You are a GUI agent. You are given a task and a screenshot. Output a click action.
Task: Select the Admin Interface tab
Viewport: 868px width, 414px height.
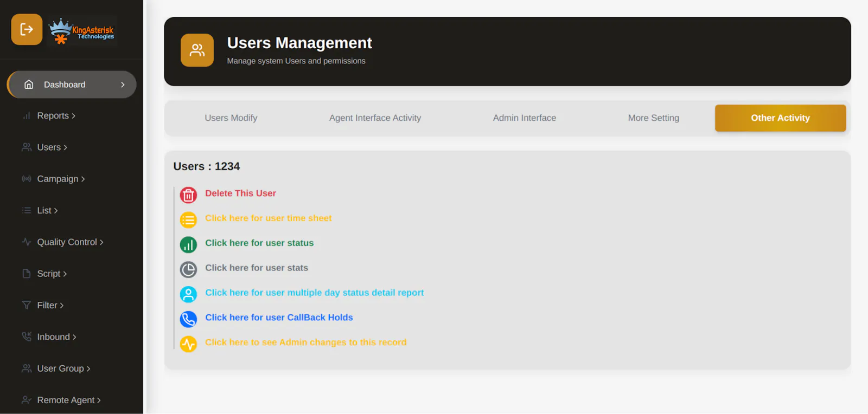coord(524,118)
